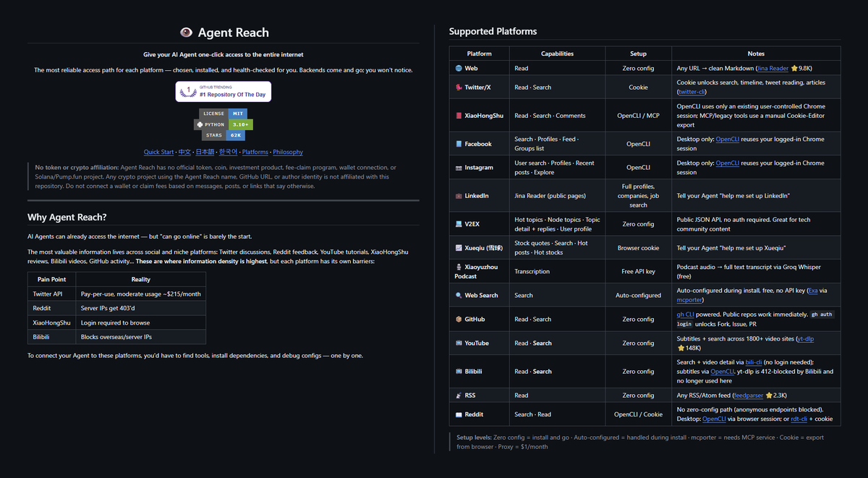The image size is (868, 478).
Task: Click the Twitter API pain point cell
Action: tap(51, 294)
